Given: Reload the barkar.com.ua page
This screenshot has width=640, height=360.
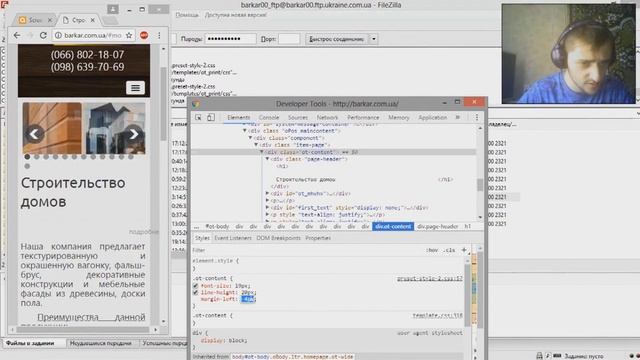Looking at the screenshot, I should (x=43, y=36).
